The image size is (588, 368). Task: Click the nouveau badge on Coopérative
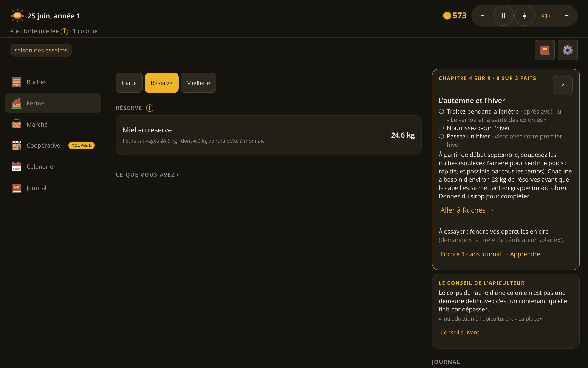81,145
